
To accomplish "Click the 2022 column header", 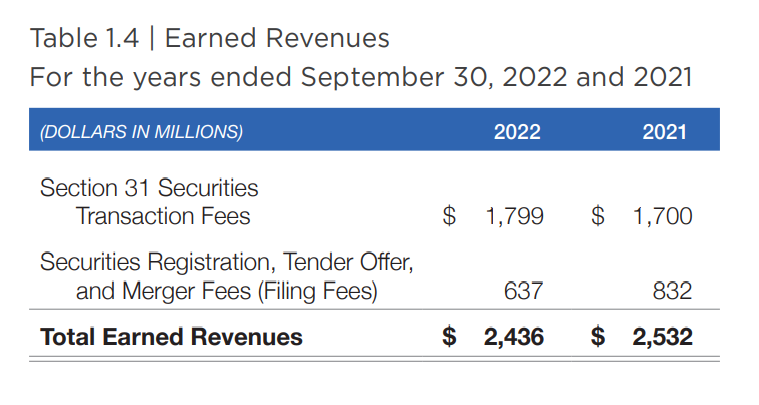I will [517, 131].
